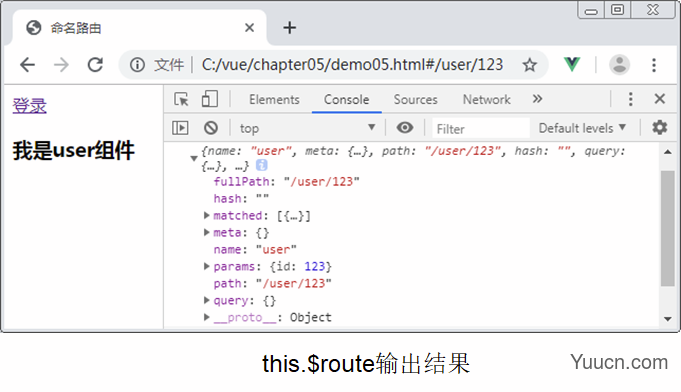Expand the query property

click(207, 300)
